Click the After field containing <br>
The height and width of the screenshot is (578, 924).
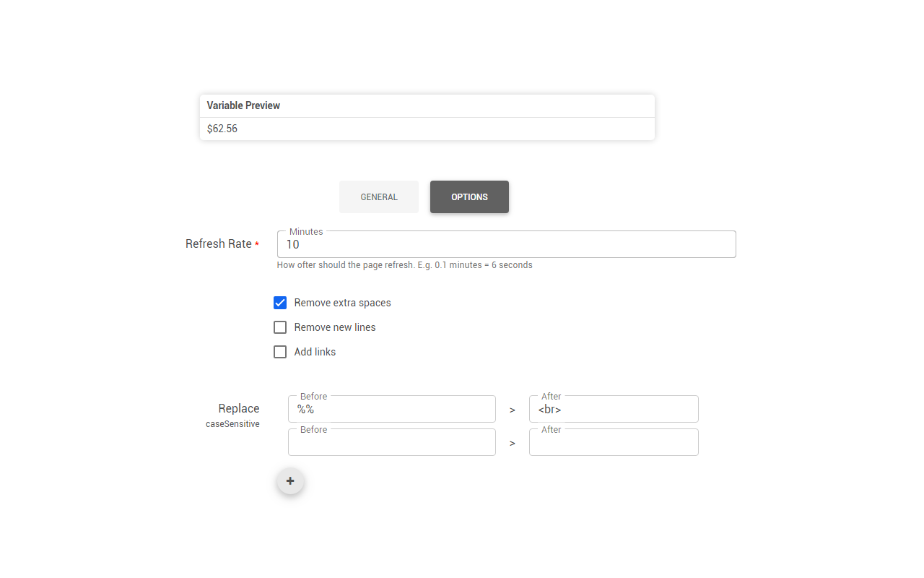click(x=614, y=409)
